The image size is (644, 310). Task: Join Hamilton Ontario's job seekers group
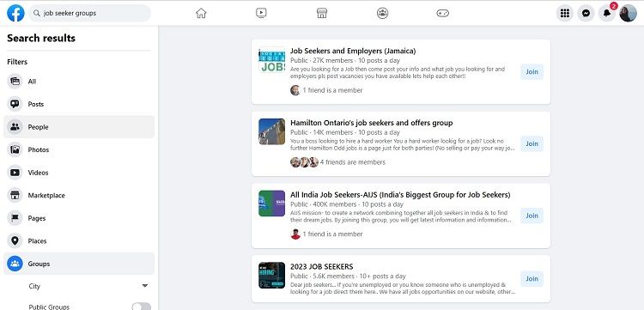point(532,143)
